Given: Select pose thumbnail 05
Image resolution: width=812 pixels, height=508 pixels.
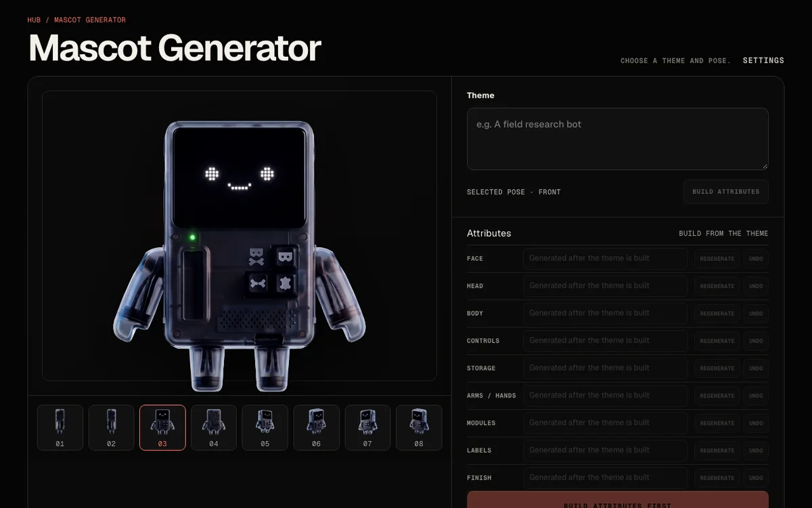Looking at the screenshot, I should click(x=265, y=427).
